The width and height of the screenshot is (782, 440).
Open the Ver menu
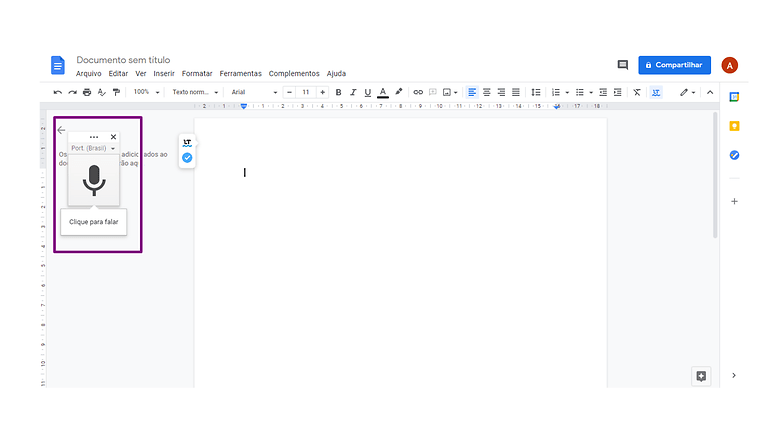(141, 73)
